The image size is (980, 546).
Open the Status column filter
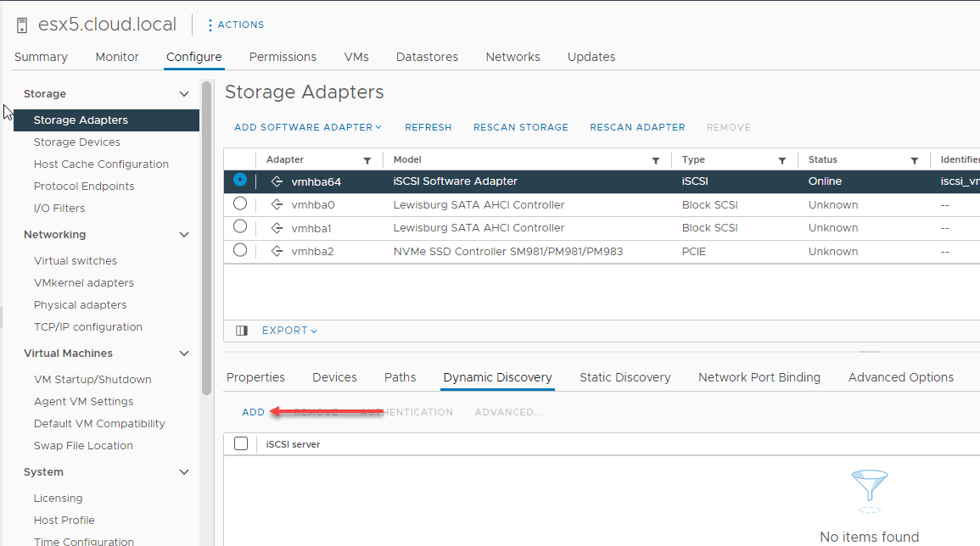(x=914, y=159)
